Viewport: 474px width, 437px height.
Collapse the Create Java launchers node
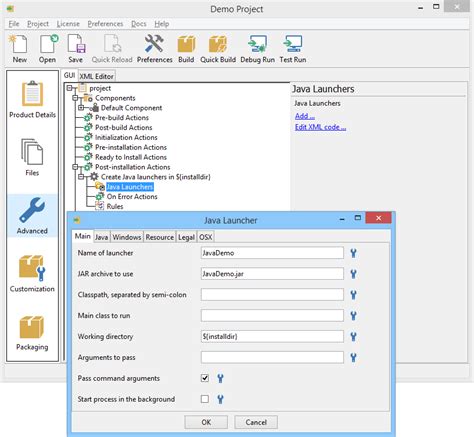tap(81, 177)
